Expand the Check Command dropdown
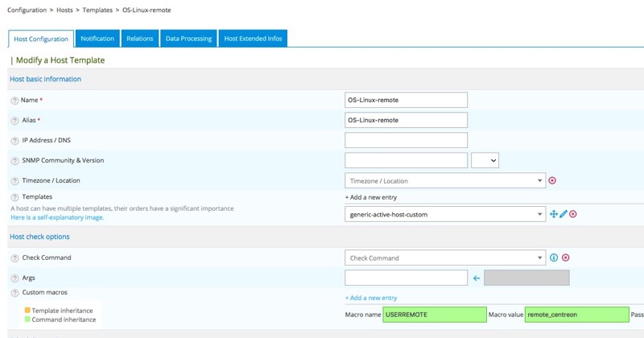The height and width of the screenshot is (338, 644). 445,258
